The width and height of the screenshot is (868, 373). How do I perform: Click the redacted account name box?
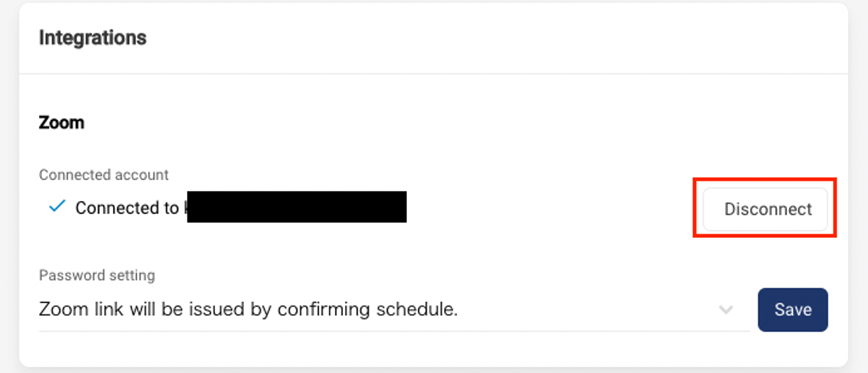point(297,207)
